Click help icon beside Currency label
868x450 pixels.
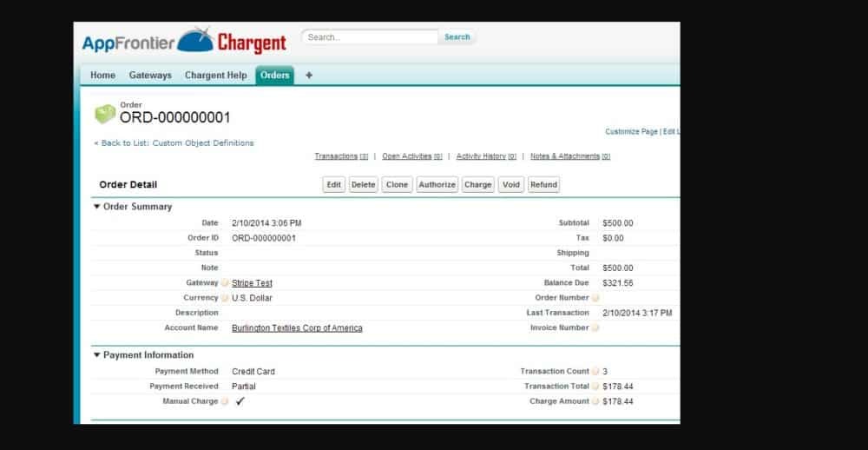click(225, 298)
